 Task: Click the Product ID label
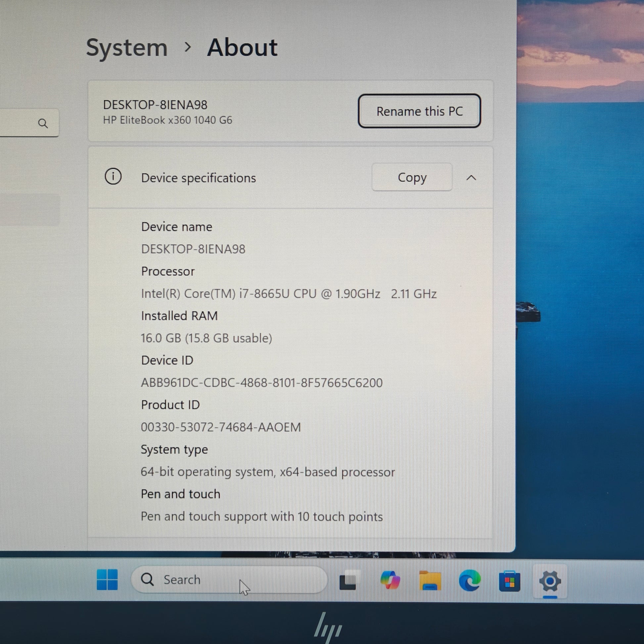(x=170, y=405)
